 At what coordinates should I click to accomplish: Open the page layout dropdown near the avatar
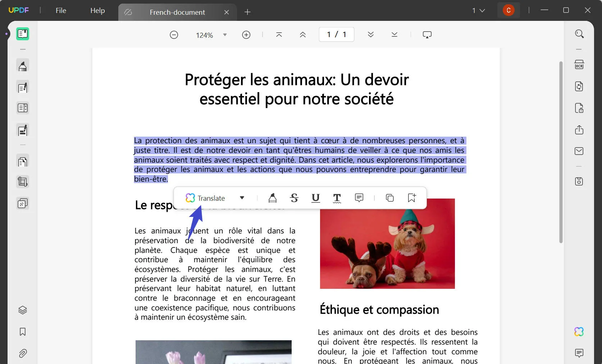tap(478, 10)
